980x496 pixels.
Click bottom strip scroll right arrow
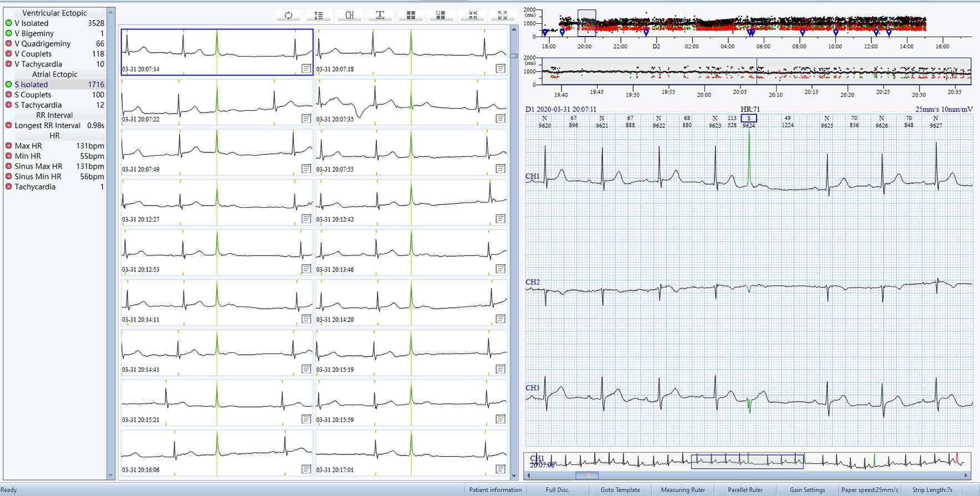(967, 475)
